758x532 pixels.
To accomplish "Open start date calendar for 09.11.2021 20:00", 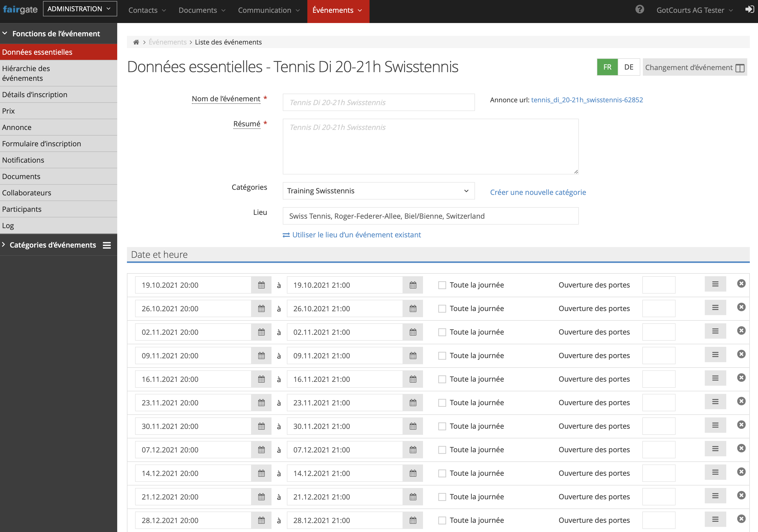I will point(261,356).
